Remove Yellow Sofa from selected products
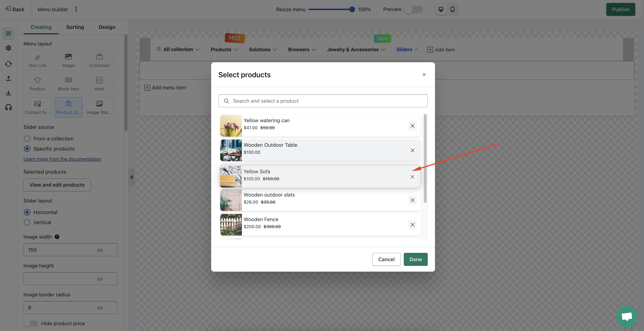This screenshot has height=331, width=644. tap(412, 177)
